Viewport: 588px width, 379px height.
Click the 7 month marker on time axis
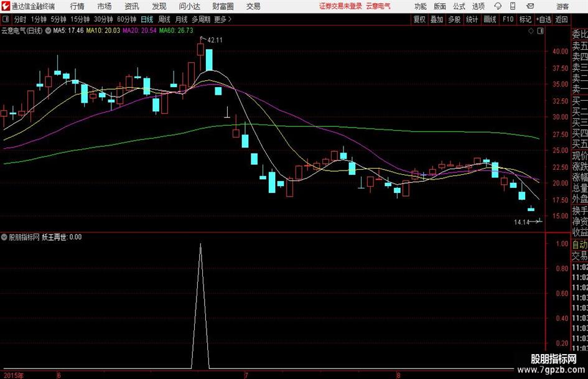(246, 375)
